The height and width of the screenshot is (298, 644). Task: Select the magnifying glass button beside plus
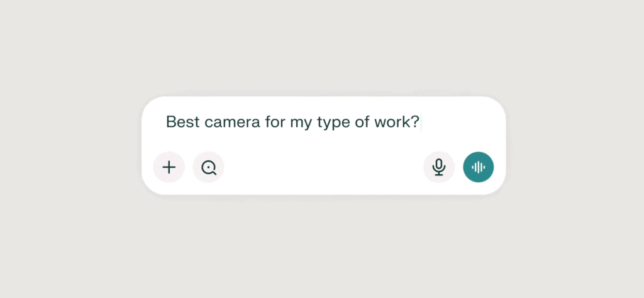pyautogui.click(x=208, y=167)
